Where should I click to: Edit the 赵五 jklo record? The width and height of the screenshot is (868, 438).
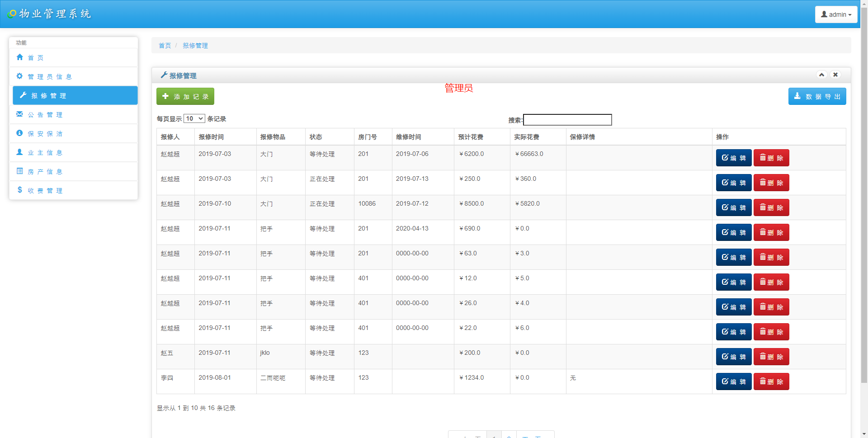[x=734, y=357]
